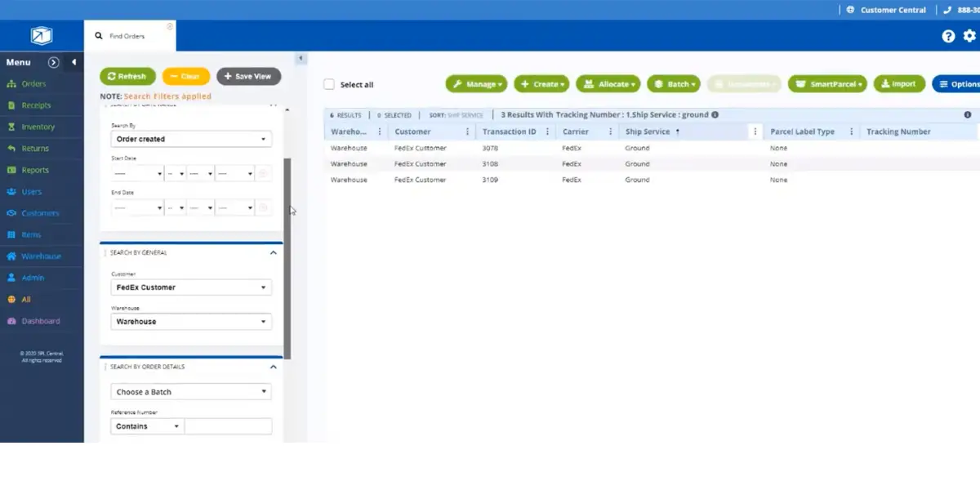
Task: Open Reports in the side menu
Action: click(34, 170)
